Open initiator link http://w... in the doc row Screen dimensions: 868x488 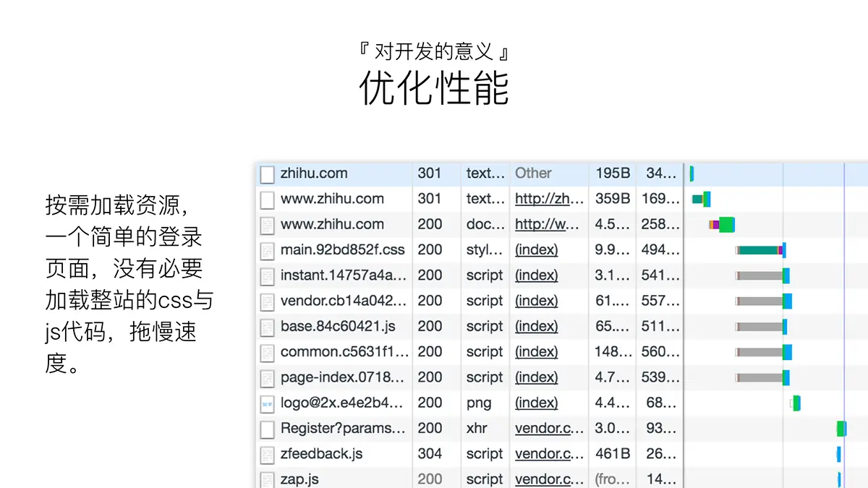547,224
